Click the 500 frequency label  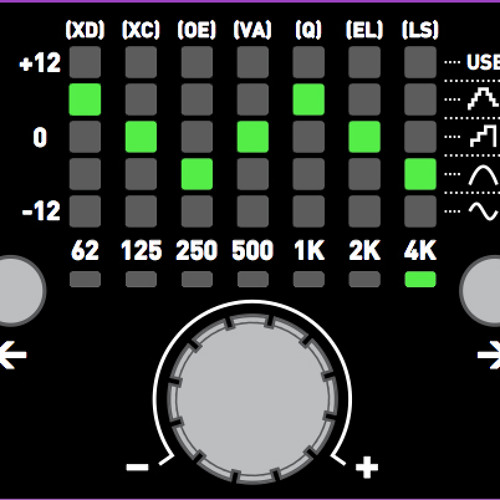(x=253, y=251)
